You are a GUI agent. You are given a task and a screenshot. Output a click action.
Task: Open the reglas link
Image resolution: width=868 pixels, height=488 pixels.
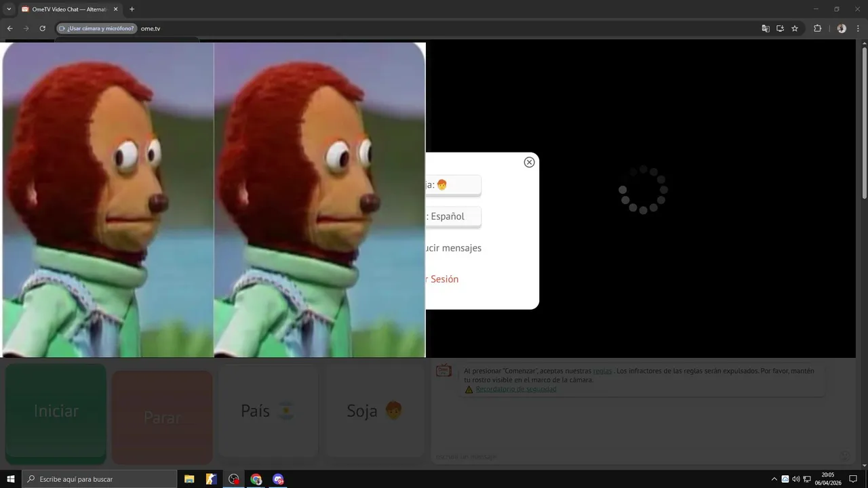(x=602, y=371)
